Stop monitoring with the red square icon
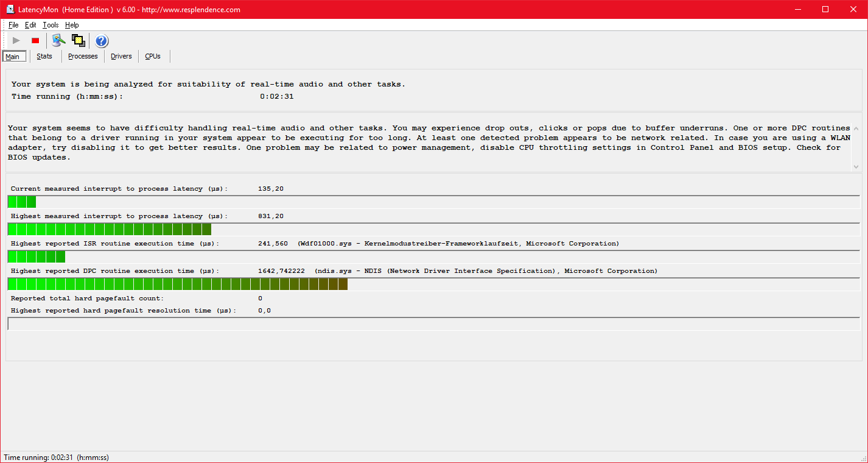Viewport: 868px width, 463px height. coord(35,41)
